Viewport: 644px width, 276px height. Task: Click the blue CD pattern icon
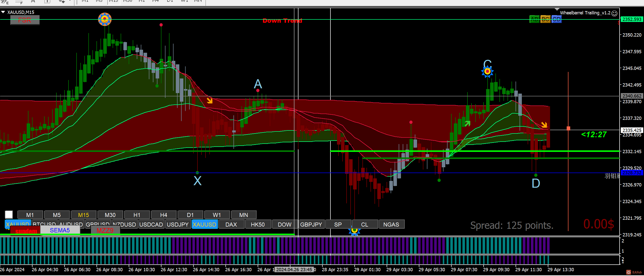[556, 19]
